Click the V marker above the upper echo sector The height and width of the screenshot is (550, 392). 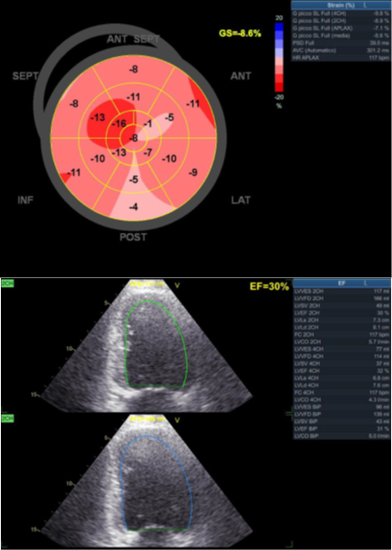177,286
